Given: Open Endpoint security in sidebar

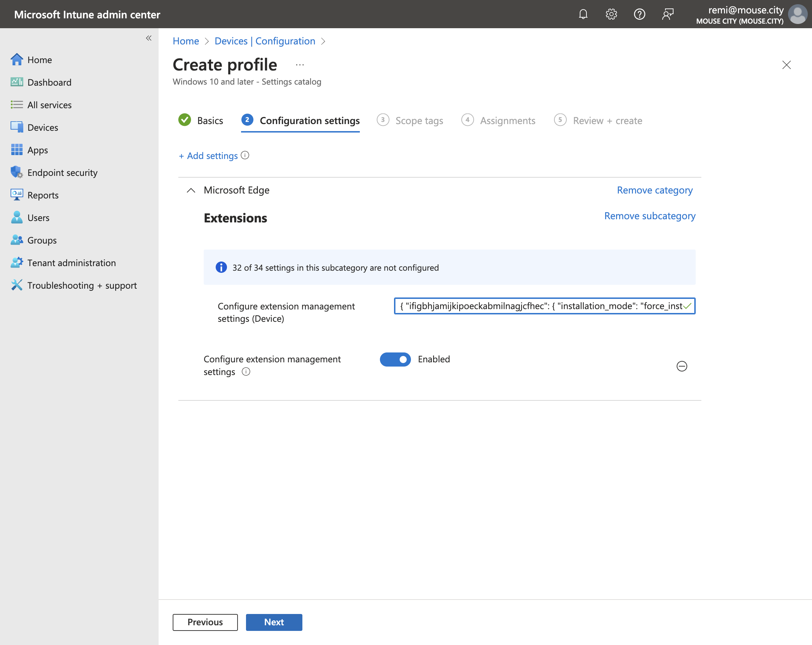Looking at the screenshot, I should (54, 173).
